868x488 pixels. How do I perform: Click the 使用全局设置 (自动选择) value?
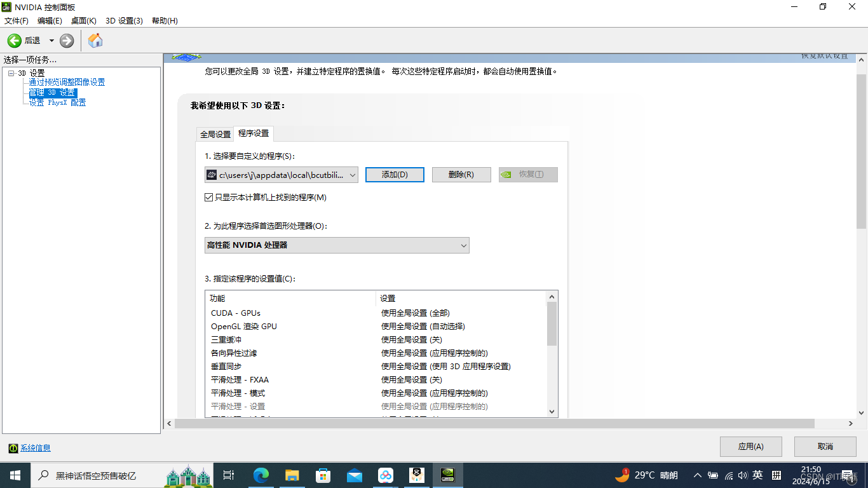pyautogui.click(x=423, y=327)
